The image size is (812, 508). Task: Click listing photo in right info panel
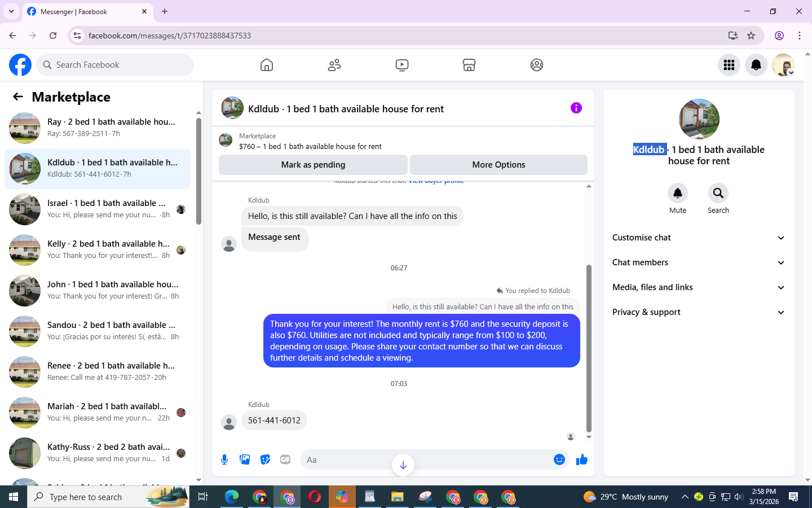click(x=699, y=119)
